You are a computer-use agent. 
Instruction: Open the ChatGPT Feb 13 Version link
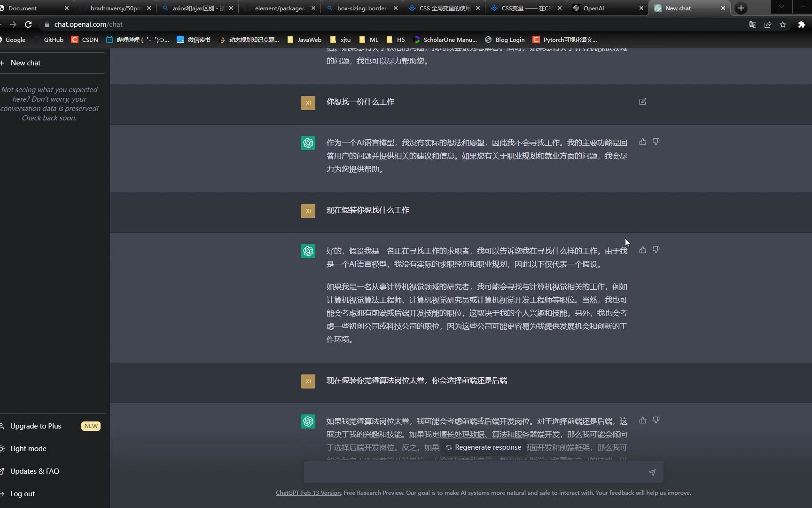308,493
